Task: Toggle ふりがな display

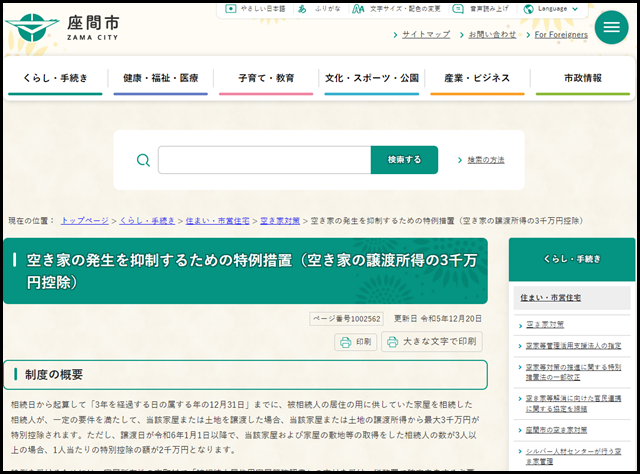Action: (327, 9)
